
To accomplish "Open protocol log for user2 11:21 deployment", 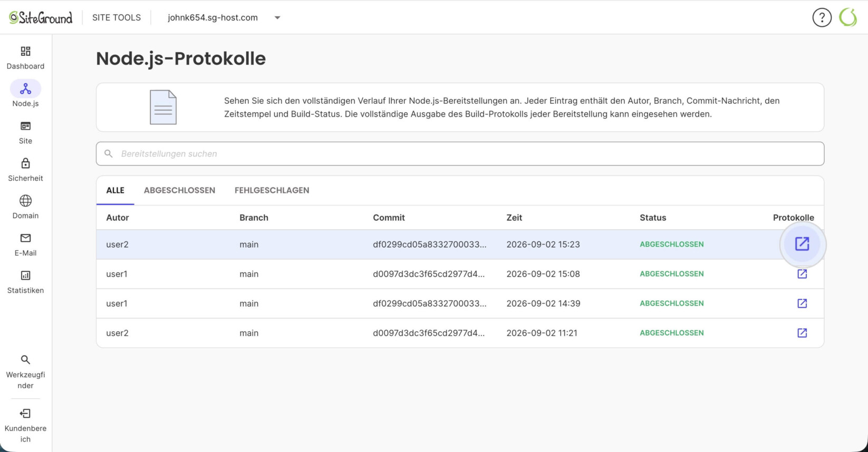I will (x=802, y=333).
